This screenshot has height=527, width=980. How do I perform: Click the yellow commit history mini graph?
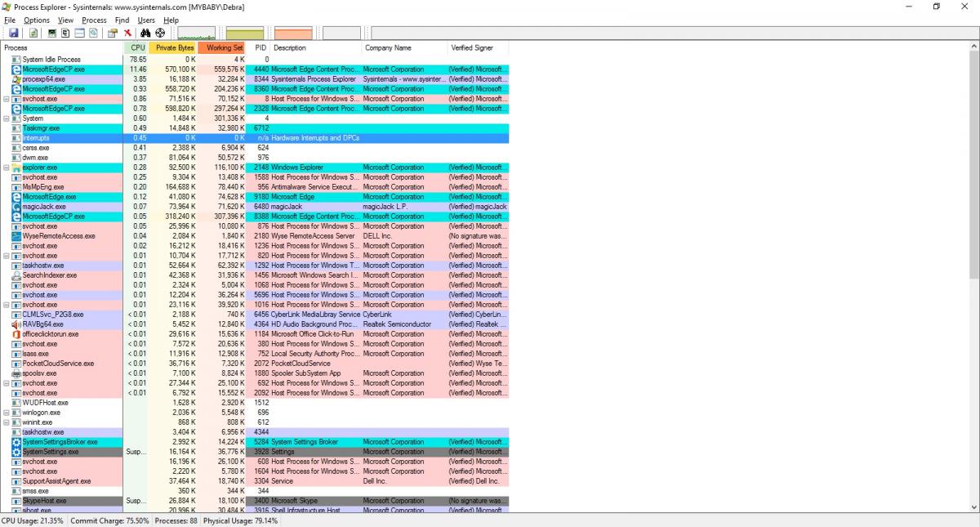pos(245,33)
